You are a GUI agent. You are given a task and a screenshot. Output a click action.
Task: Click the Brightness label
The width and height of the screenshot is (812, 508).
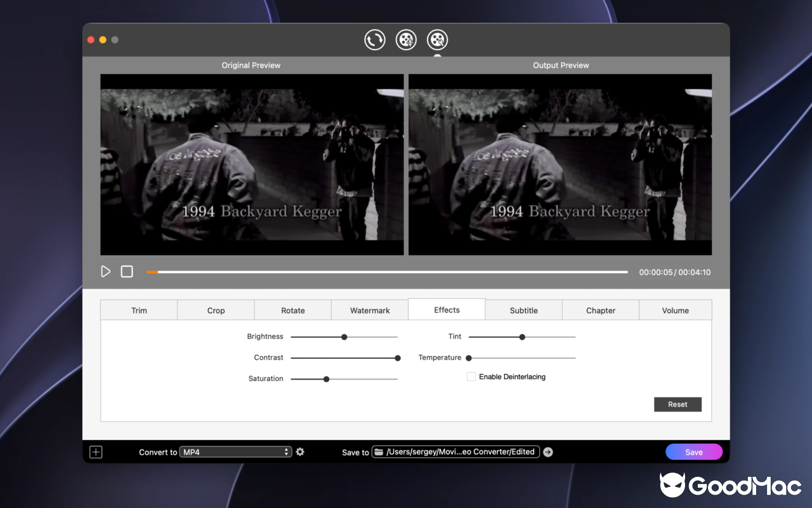point(265,337)
